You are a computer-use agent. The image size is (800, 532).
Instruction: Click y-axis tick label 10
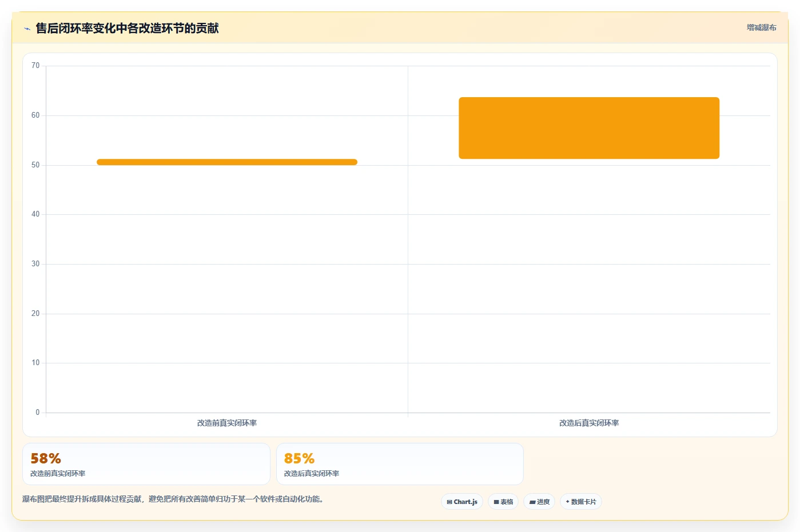click(35, 363)
